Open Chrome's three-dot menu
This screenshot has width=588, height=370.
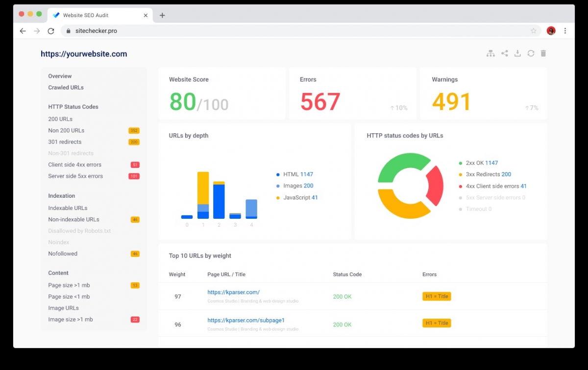coord(564,30)
